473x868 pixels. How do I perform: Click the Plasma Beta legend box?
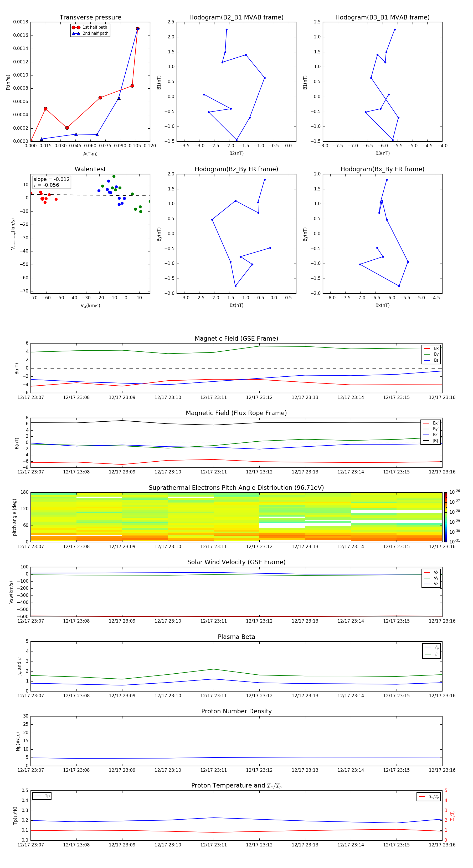[431, 651]
